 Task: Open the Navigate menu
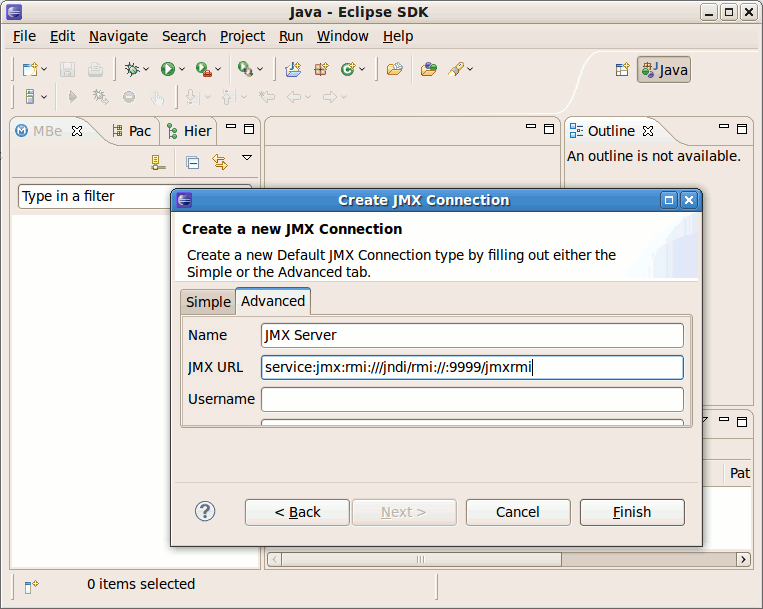click(x=118, y=36)
